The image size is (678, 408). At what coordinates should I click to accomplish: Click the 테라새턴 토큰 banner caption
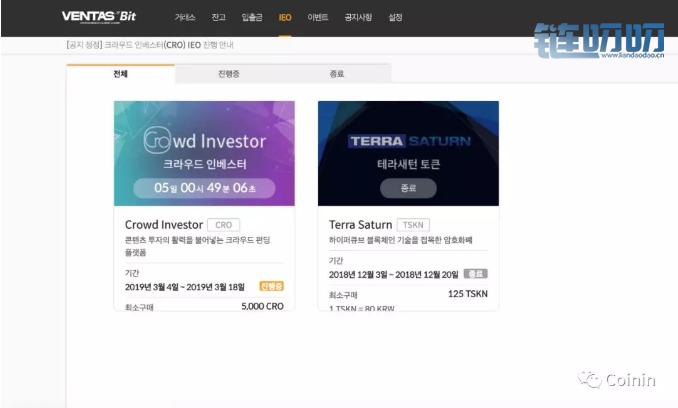click(x=409, y=164)
